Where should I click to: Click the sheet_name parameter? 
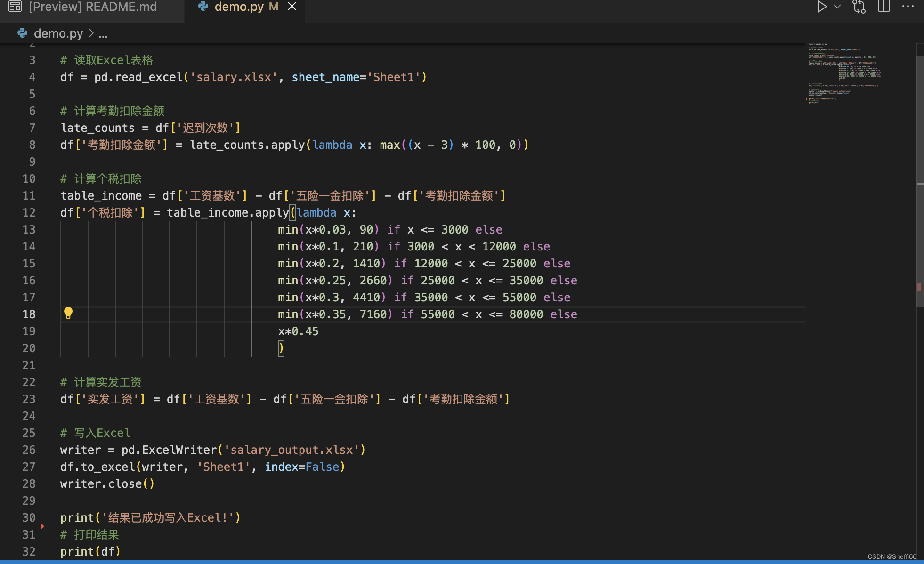(325, 77)
